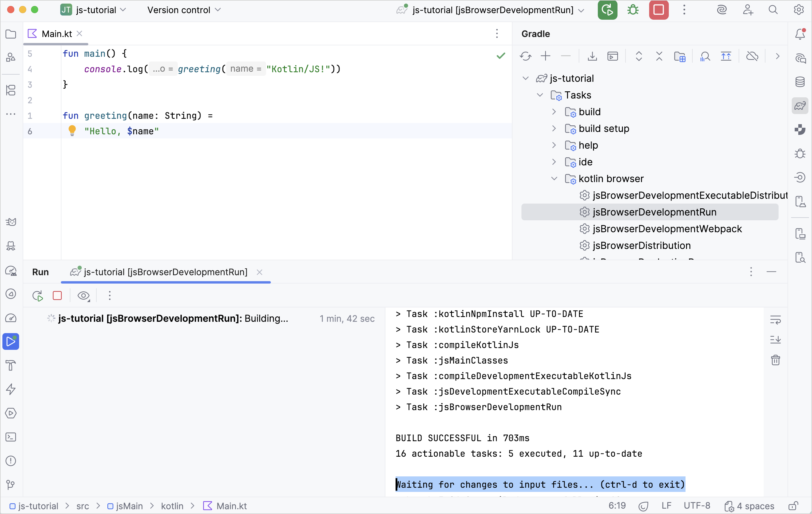
Task: Switch to the Main.kt editor tab
Action: 56,33
